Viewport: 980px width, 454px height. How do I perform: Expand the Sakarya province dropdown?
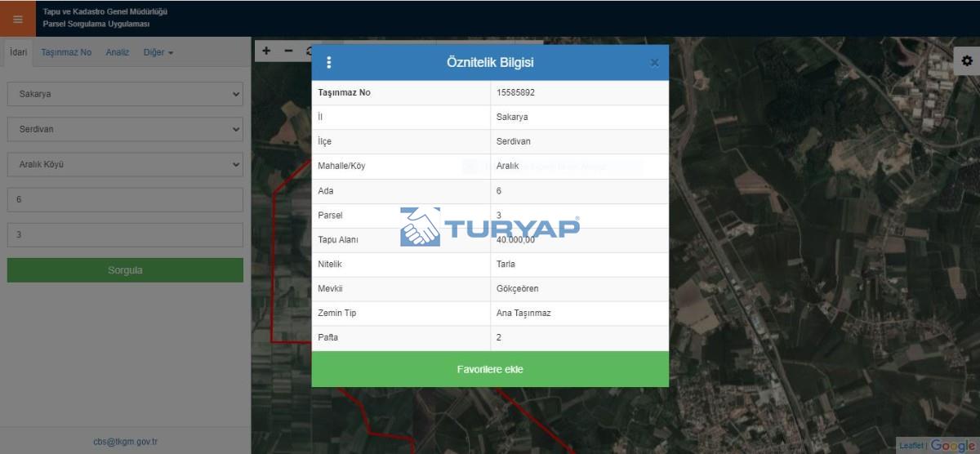pos(125,94)
